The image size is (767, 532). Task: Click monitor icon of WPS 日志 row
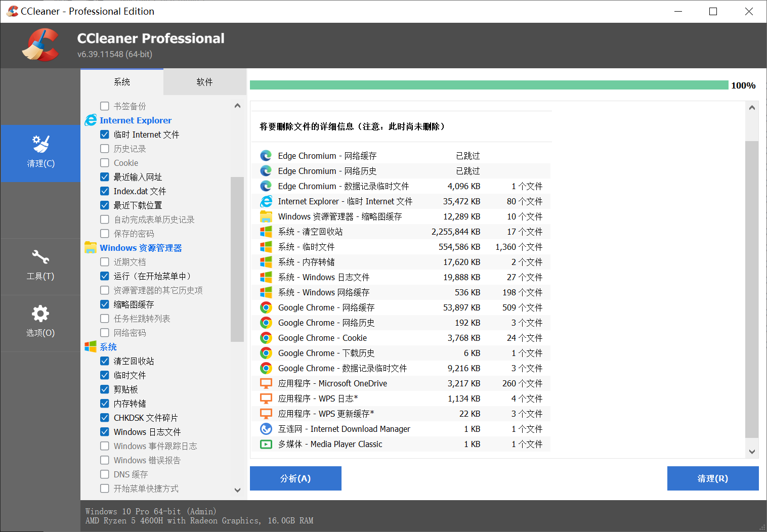pyautogui.click(x=266, y=398)
